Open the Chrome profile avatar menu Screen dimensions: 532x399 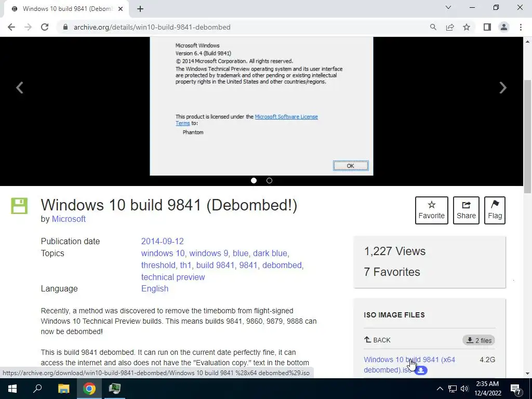coord(504,27)
